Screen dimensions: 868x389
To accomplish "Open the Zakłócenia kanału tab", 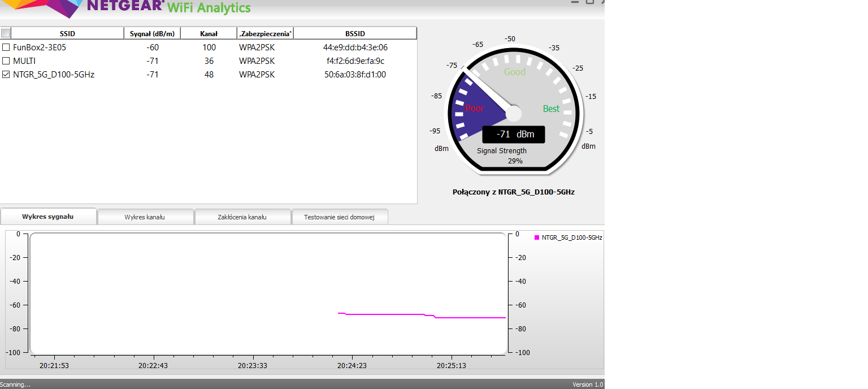I will (242, 217).
